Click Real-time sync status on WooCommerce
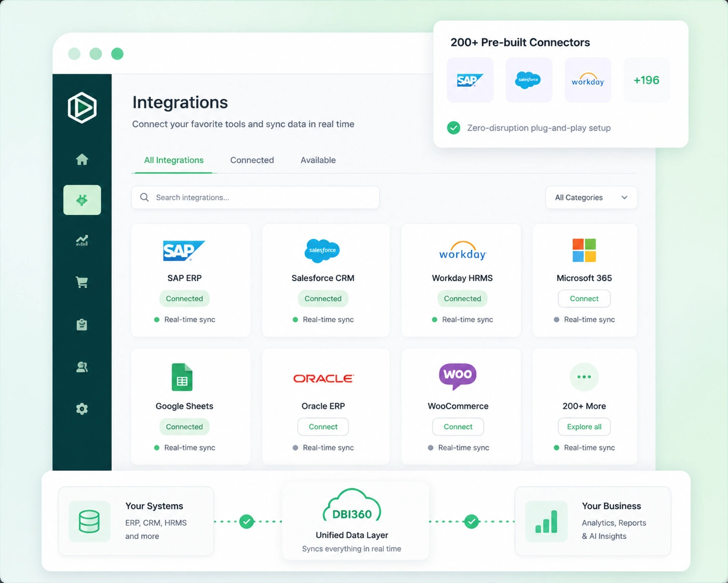 pyautogui.click(x=459, y=447)
